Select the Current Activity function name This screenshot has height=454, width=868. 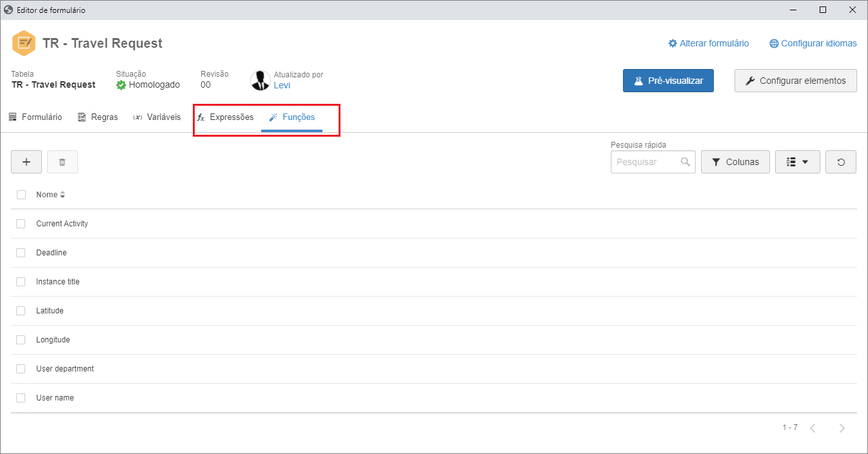[62, 224]
